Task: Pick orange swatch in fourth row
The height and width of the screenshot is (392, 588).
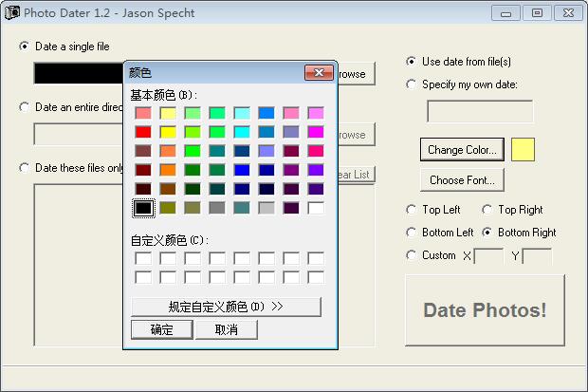Action: 168,170
